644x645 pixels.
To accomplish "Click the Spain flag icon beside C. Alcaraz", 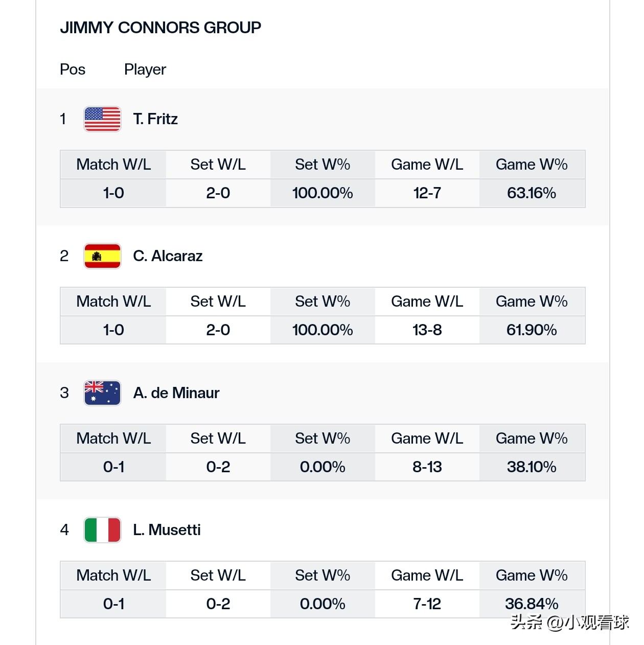I will tap(102, 256).
